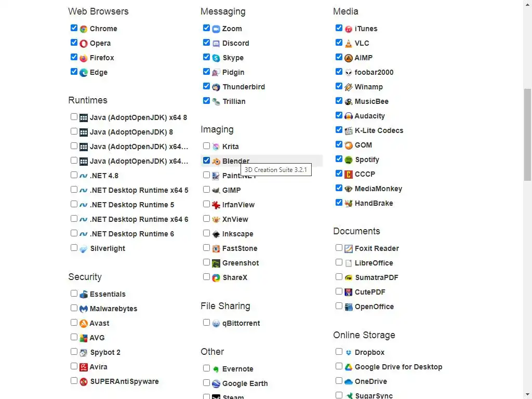Click .NET Desktop Runtime 6 label
This screenshot has width=532, height=399.
click(132, 234)
